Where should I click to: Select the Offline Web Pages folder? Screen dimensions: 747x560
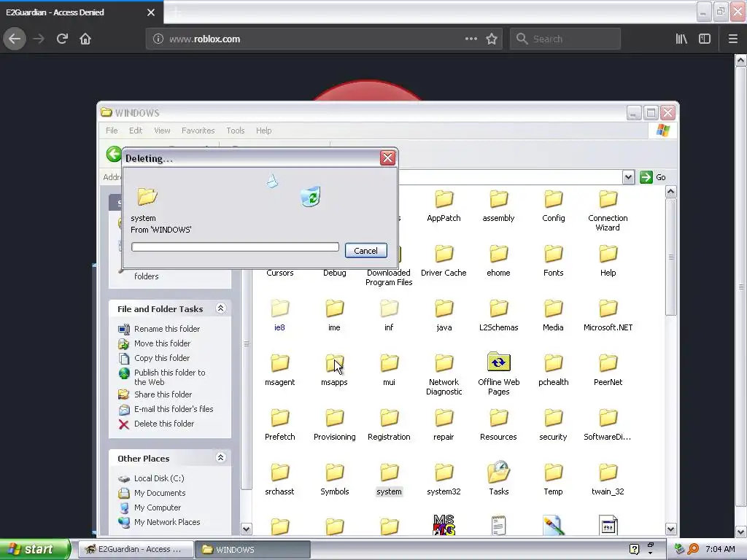coord(498,375)
